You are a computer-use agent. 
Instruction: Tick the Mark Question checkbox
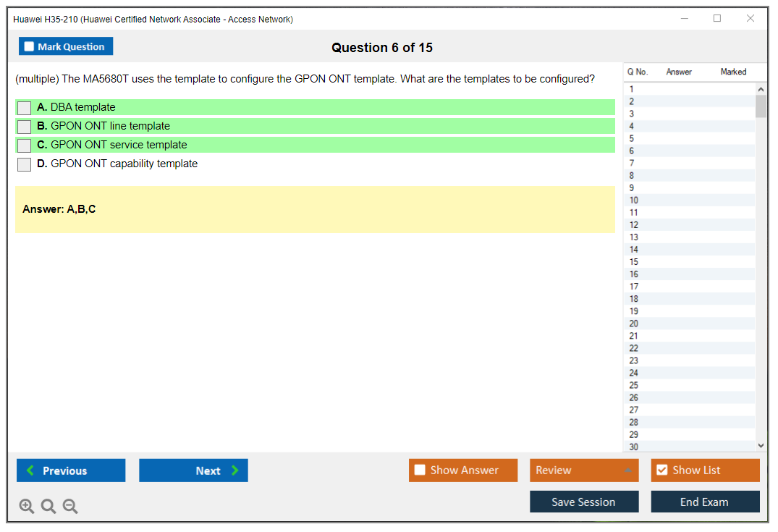pos(29,46)
